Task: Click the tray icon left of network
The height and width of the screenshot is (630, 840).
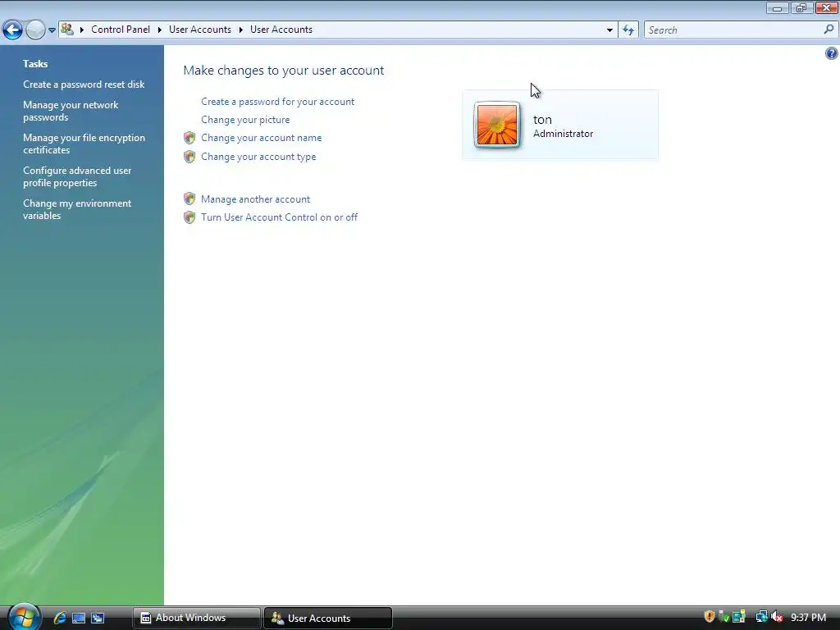Action: click(x=739, y=617)
